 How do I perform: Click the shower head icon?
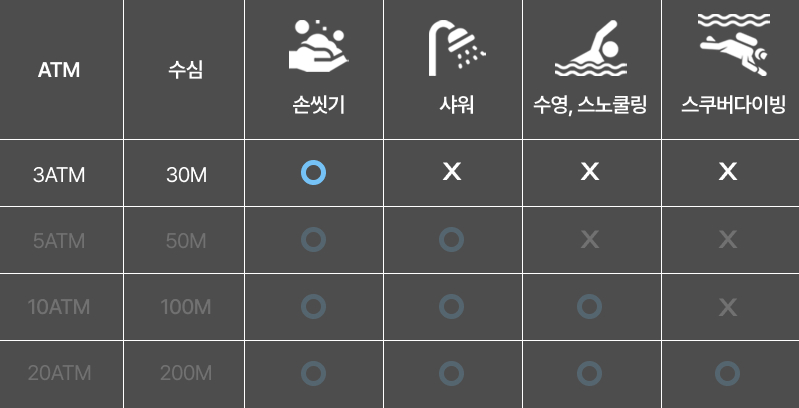coord(452,48)
